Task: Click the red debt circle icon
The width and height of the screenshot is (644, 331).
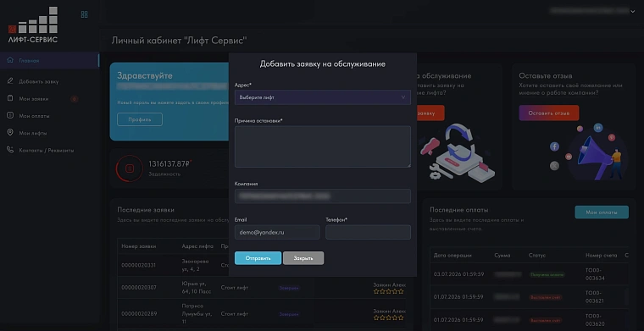Action: (130, 168)
